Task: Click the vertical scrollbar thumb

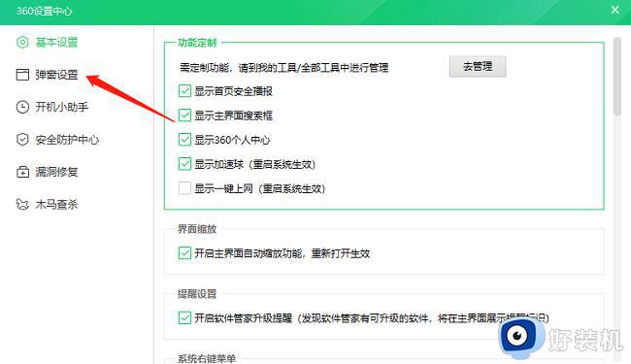Action: [617, 77]
